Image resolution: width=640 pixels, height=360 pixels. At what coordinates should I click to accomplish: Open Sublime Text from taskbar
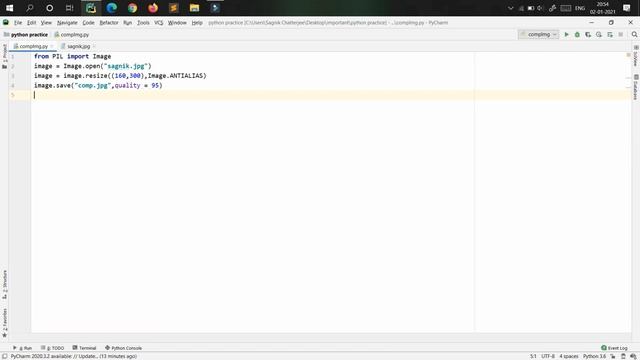[x=173, y=8]
